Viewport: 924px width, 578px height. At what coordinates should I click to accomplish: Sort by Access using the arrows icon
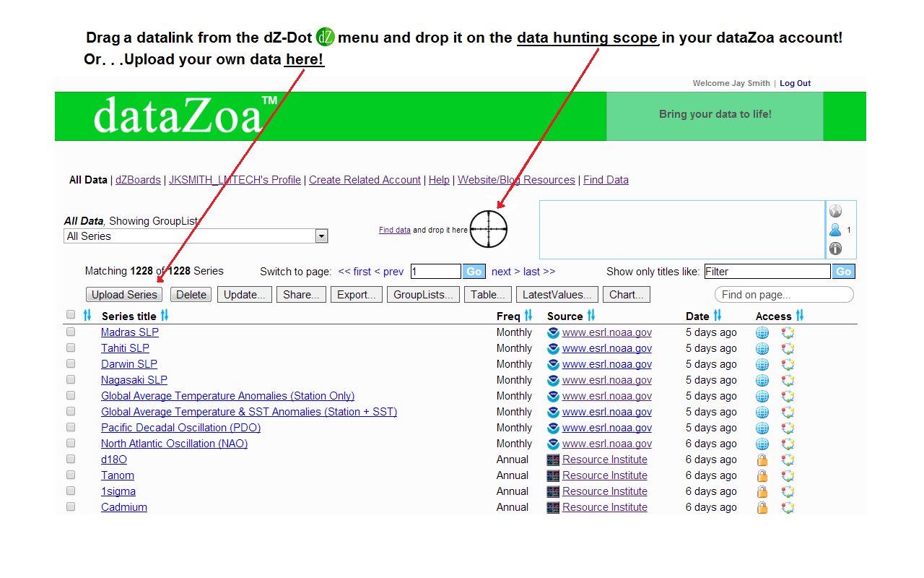(800, 315)
